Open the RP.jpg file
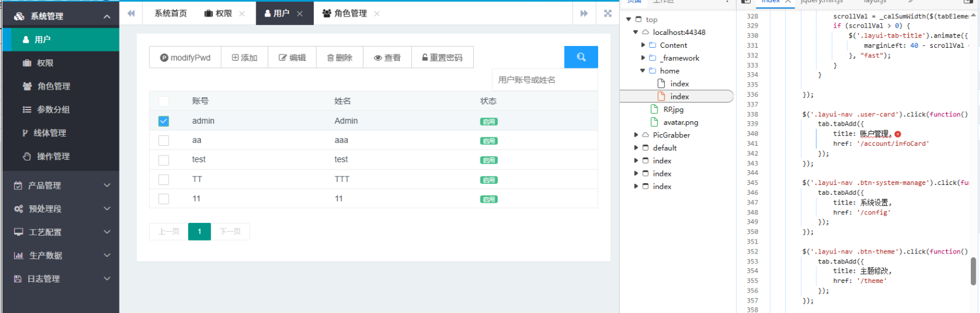This screenshot has height=313, width=980. [x=673, y=110]
